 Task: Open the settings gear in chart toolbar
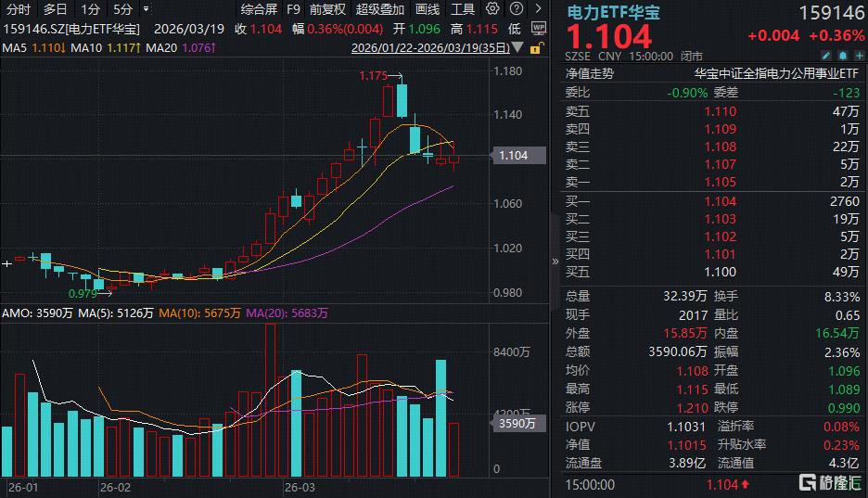click(492, 9)
